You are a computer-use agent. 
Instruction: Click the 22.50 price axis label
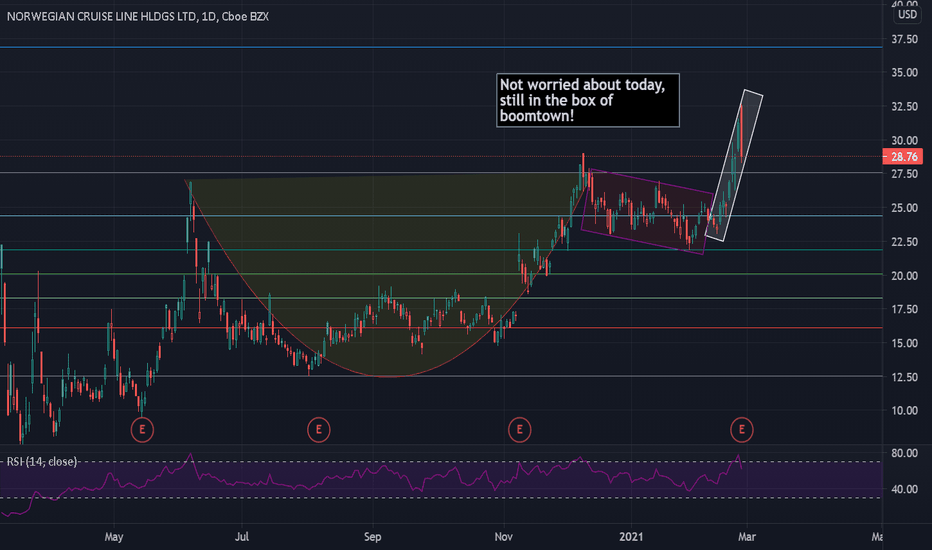pyautogui.click(x=904, y=242)
